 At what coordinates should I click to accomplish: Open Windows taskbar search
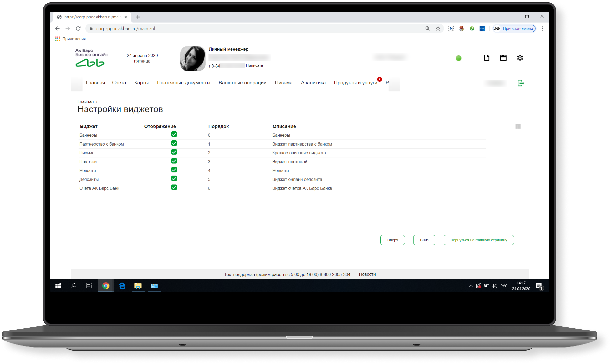pos(73,286)
